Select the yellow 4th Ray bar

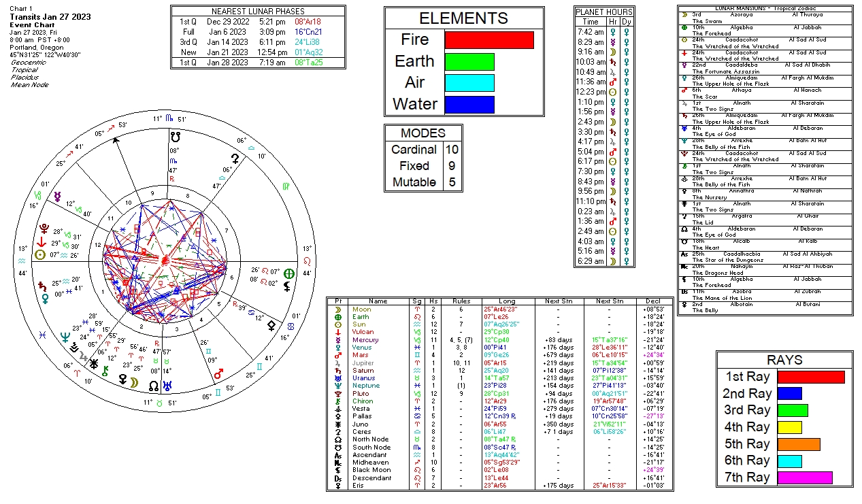[790, 427]
